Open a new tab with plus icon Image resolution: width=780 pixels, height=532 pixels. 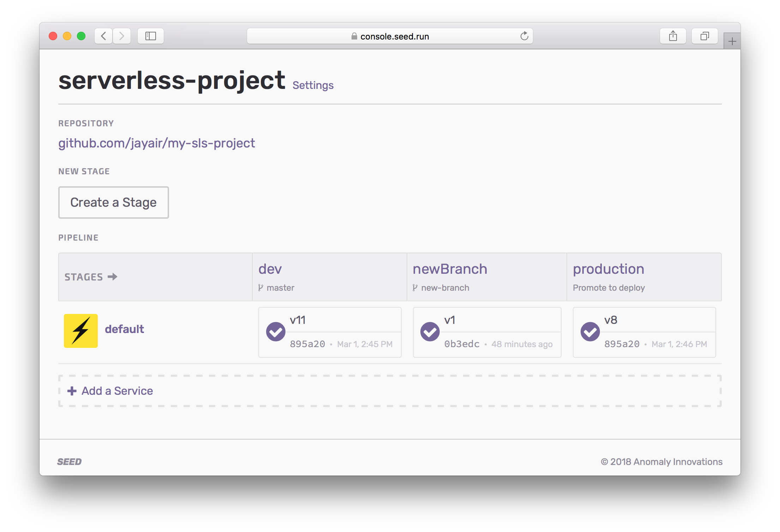point(732,42)
